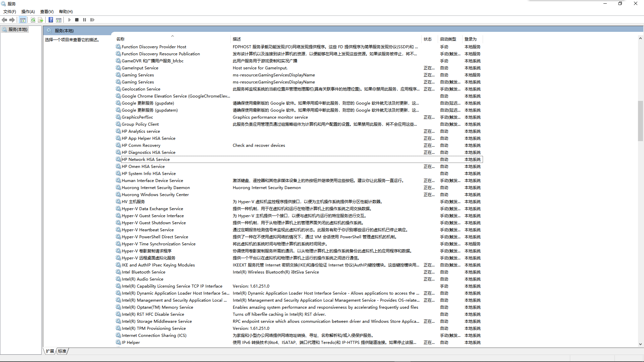Toggle the action pane display
The width and height of the screenshot is (644, 362).
pos(59,20)
